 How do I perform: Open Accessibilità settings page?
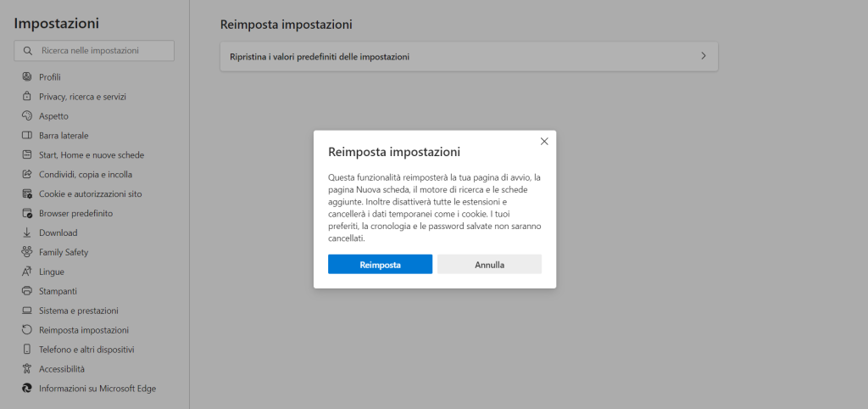tap(62, 369)
